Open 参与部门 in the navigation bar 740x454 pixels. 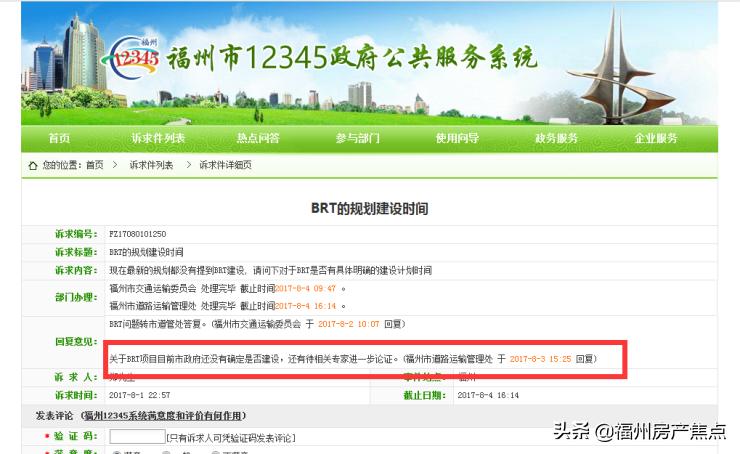coord(358,138)
